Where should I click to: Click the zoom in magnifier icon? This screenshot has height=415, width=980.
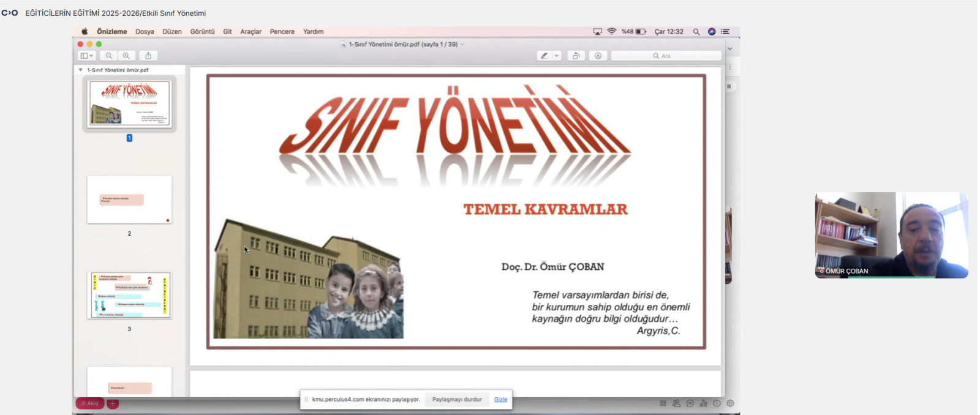(126, 56)
